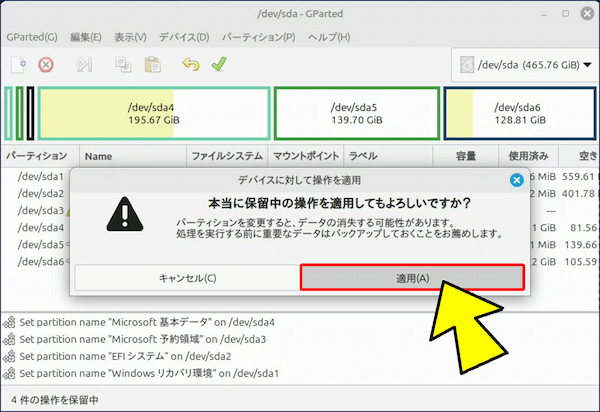
Task: Click the ファイルシステム column header
Action: [226, 156]
